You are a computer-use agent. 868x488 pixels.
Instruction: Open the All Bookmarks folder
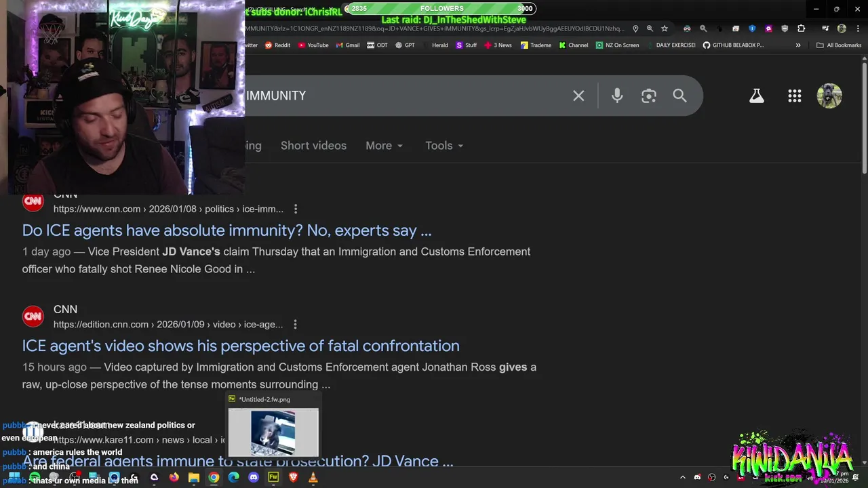point(839,45)
